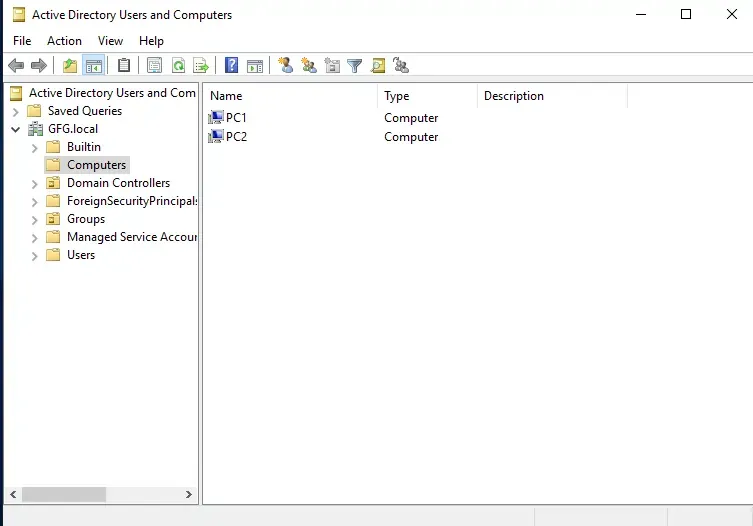This screenshot has height=526, width=753.
Task: Sort by the Description column header
Action: (553, 96)
